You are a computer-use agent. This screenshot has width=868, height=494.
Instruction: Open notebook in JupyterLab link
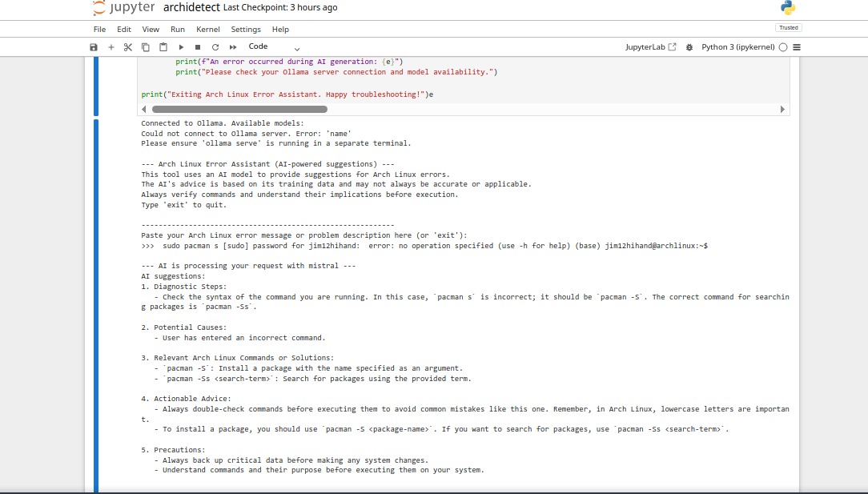tap(650, 47)
